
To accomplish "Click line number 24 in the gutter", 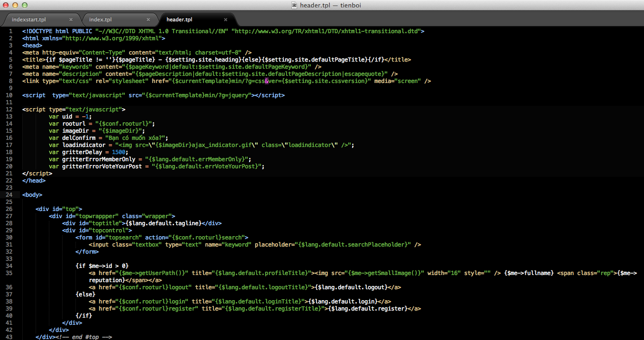I will (x=9, y=195).
